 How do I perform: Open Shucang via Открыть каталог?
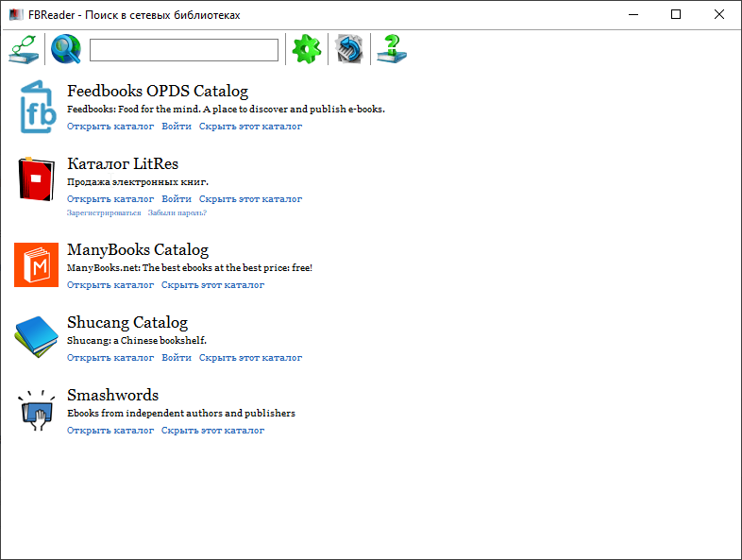pos(110,358)
